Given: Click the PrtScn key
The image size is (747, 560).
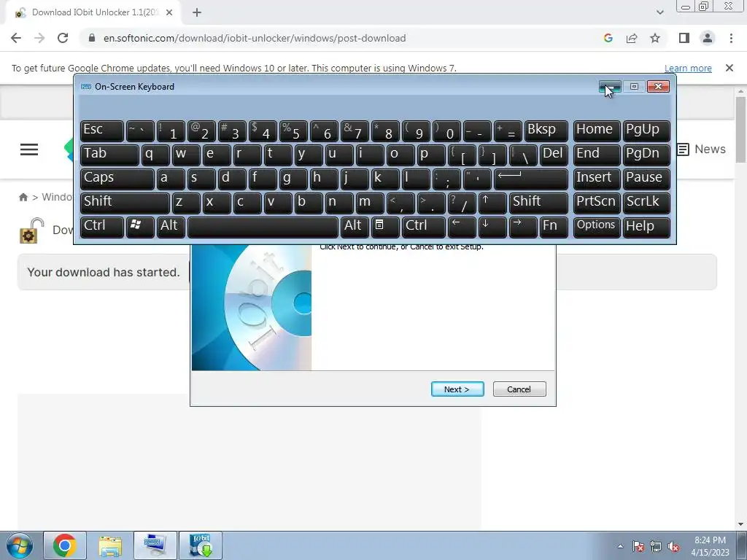Looking at the screenshot, I should click(597, 203).
